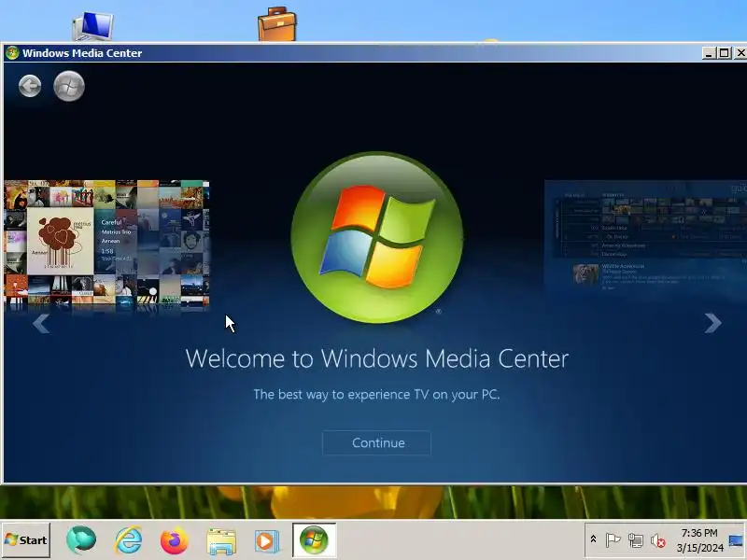Click the network tray icon

tap(636, 540)
